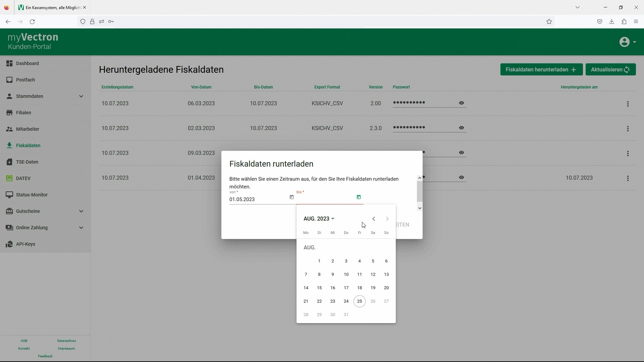Navigate to Status-Monitor sidebar item
The width and height of the screenshot is (644, 362).
tap(32, 195)
